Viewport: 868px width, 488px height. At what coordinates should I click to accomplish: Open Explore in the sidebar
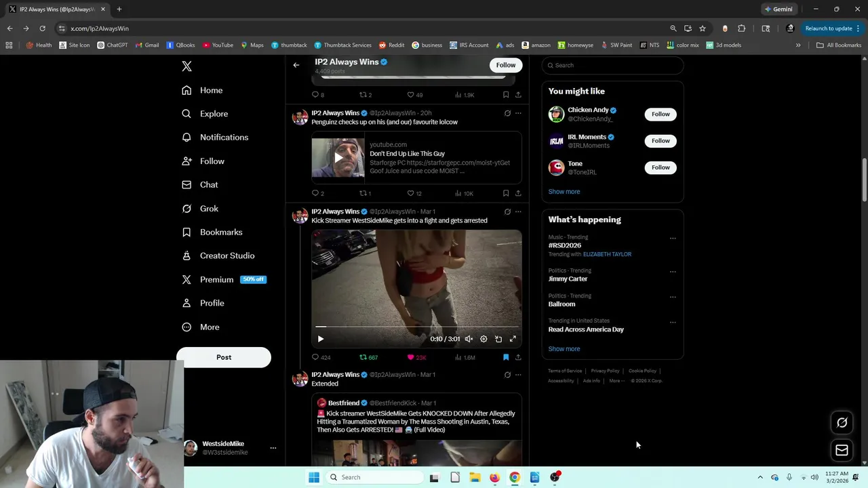pos(205,114)
